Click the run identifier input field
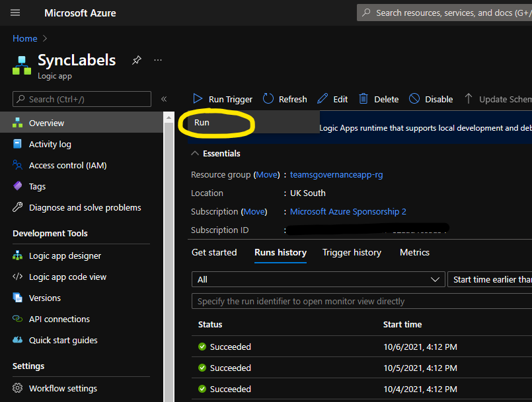Image resolution: width=532 pixels, height=402 pixels. 361,301
